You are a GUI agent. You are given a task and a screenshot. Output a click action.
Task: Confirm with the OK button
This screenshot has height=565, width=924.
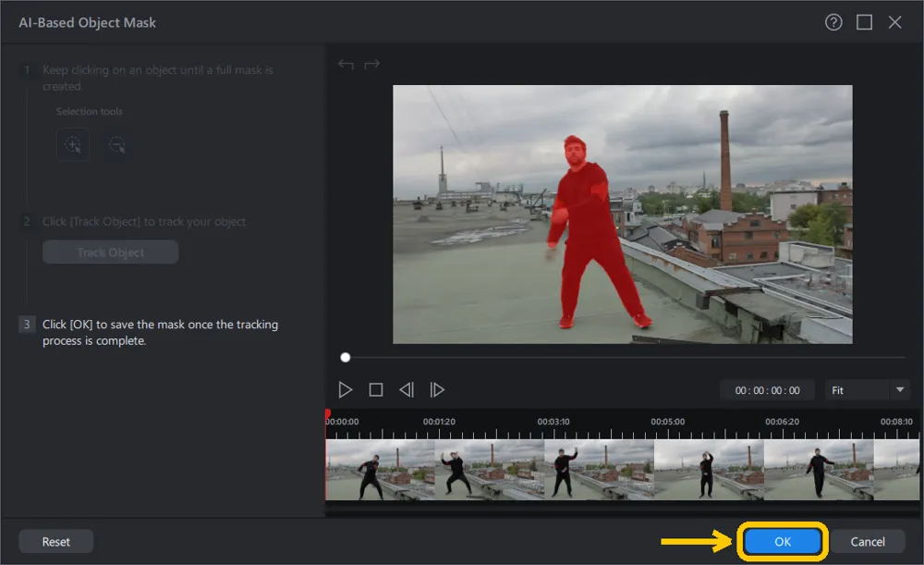tap(782, 541)
